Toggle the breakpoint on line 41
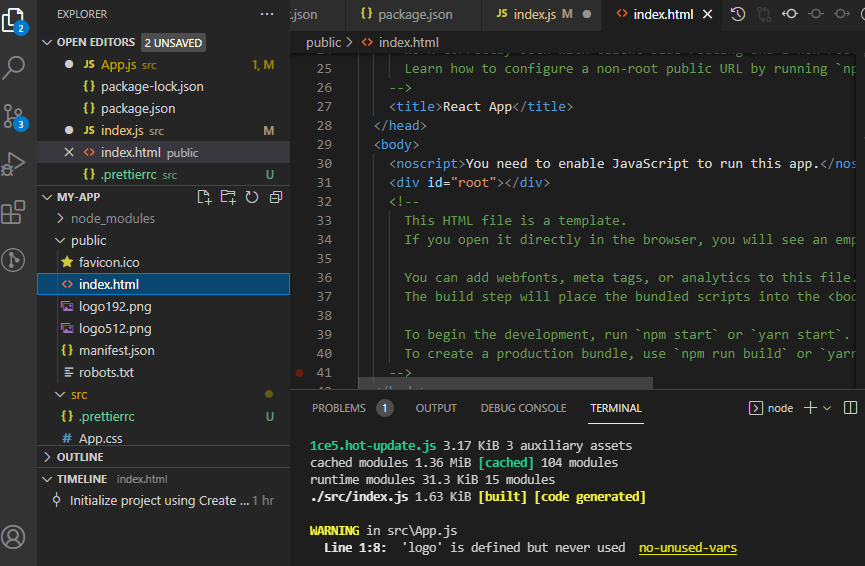Viewport: 865px width, 566px height. [300, 373]
